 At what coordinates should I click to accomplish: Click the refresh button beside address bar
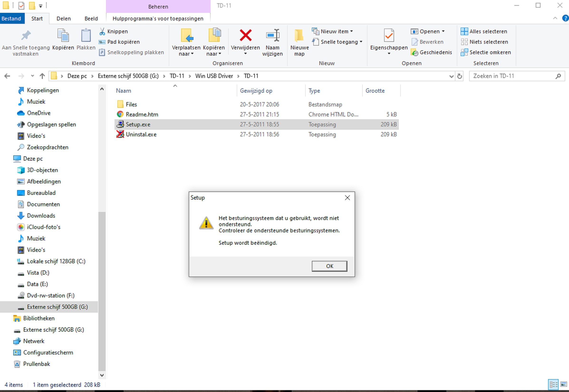point(459,76)
